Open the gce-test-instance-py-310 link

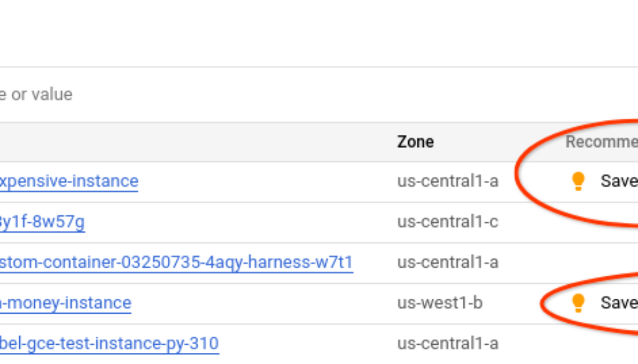109,343
